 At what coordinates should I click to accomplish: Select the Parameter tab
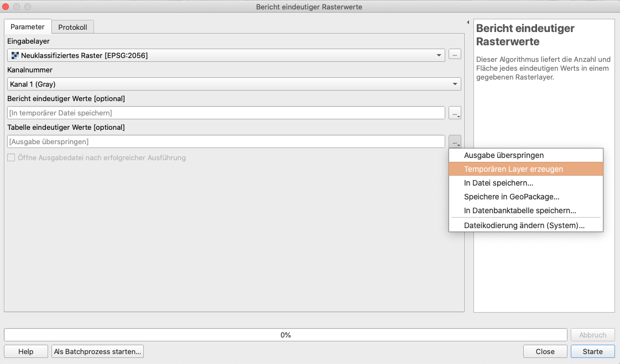(x=28, y=27)
